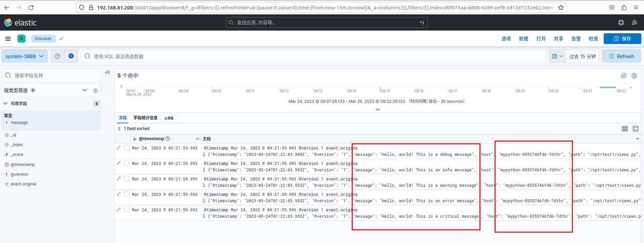This screenshot has height=243, width=644.
Task: Select checkbox for the critical message row
Action: [x=127, y=209]
